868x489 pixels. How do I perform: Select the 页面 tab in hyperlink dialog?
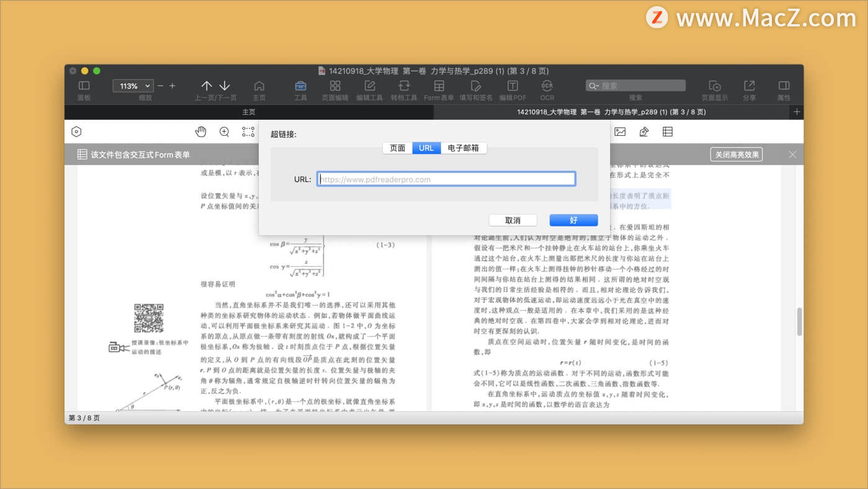(397, 148)
